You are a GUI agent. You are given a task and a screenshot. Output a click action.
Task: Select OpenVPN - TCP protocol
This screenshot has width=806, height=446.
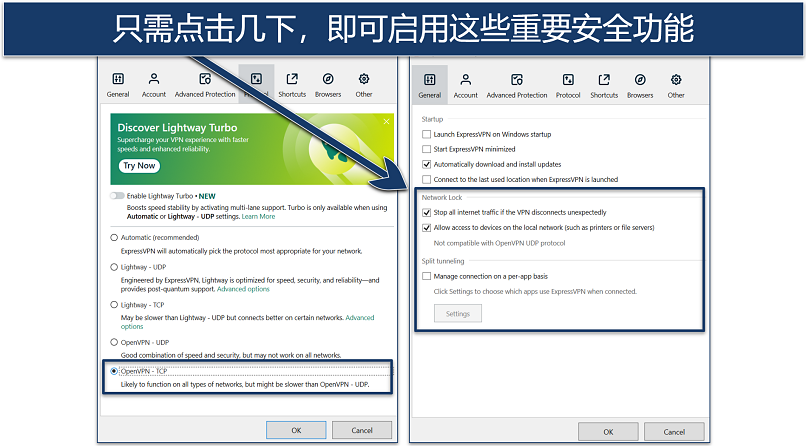point(114,371)
